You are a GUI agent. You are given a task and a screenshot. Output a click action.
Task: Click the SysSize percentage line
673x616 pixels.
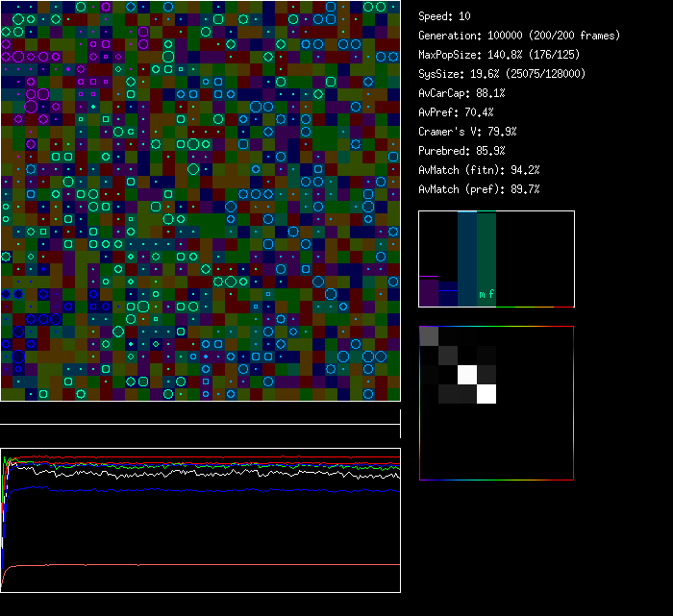point(502,74)
